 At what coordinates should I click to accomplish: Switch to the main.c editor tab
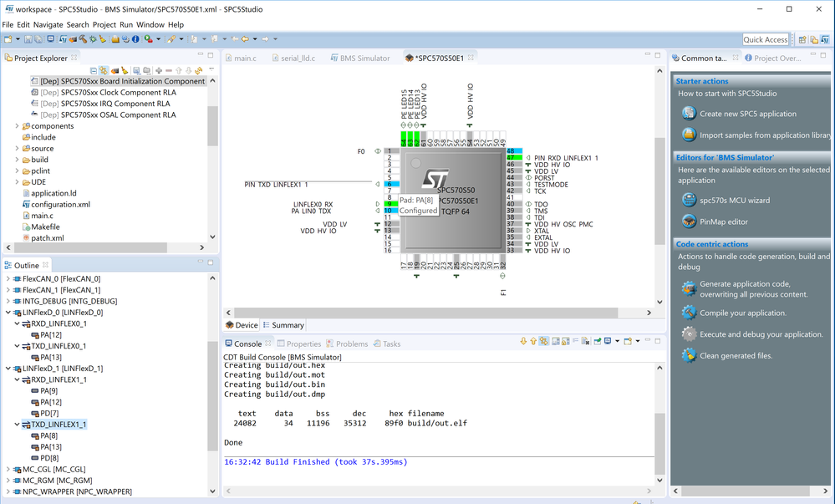pos(240,58)
